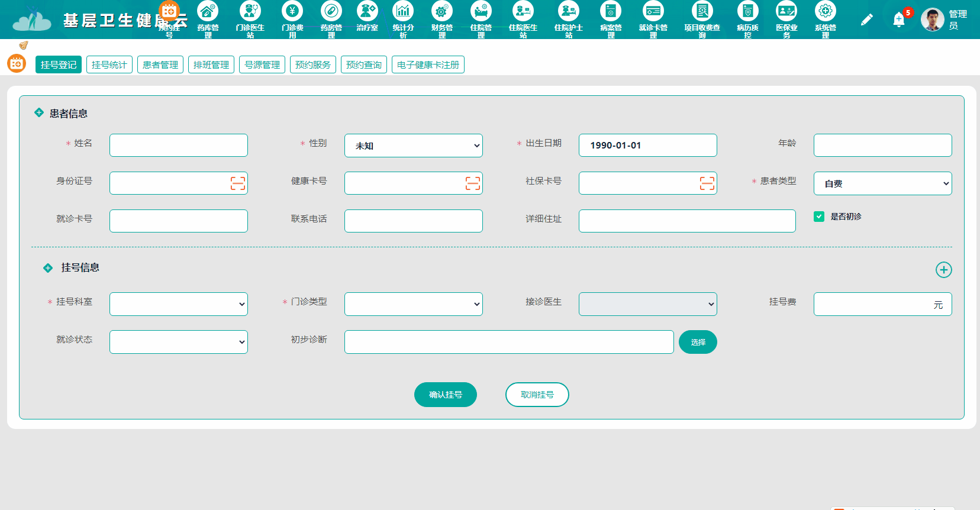The image size is (980, 510).
Task: Open the 财务管理 module
Action: (442, 19)
